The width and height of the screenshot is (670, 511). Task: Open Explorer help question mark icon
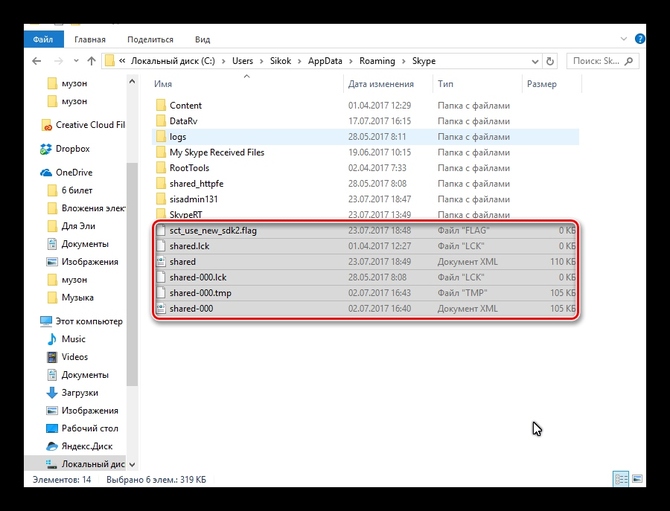pos(640,39)
